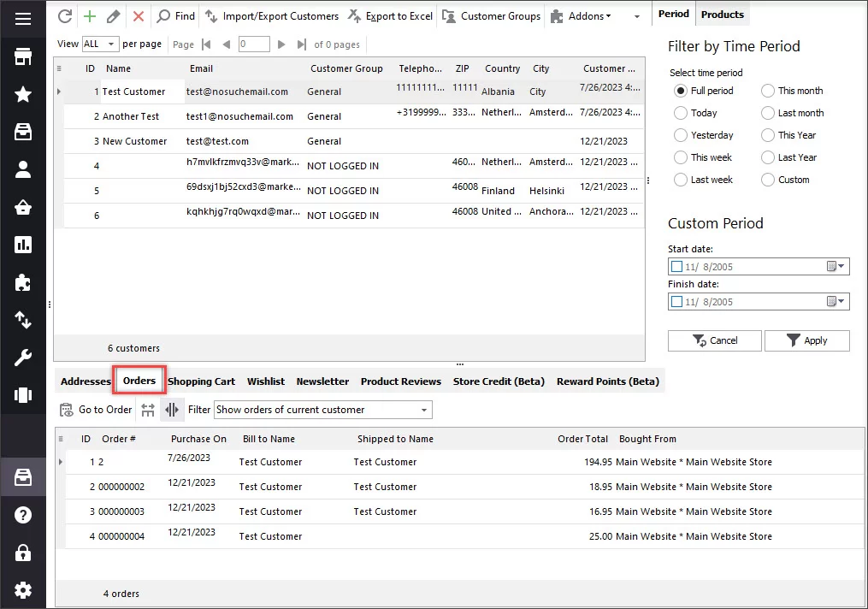
Task: Open Newsletter tab
Action: pyautogui.click(x=322, y=381)
